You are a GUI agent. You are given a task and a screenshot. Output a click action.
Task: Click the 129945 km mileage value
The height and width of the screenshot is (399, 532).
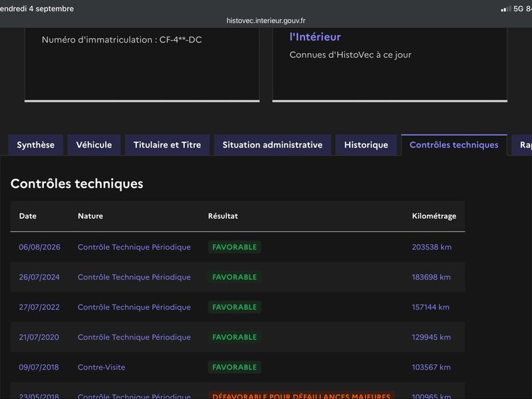(431, 337)
